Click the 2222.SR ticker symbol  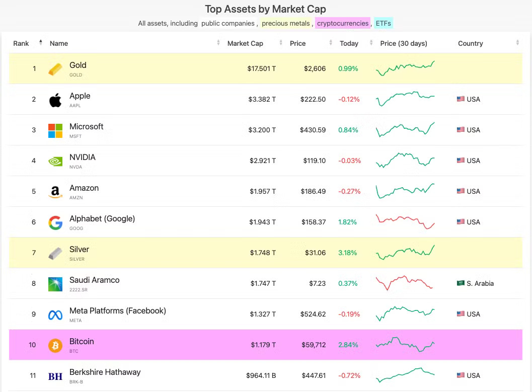point(79,289)
